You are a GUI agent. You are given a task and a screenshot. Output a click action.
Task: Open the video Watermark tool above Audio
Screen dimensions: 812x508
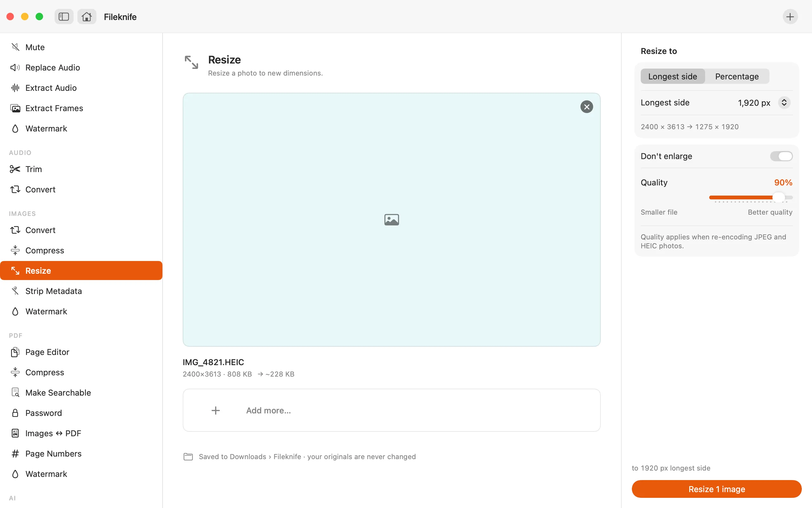tap(81, 128)
